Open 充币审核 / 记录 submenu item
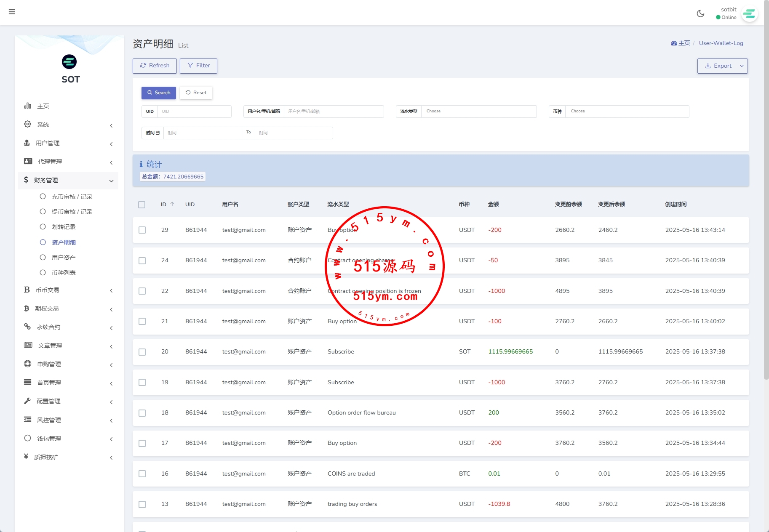Screen dimensions: 769x532 tap(72, 197)
